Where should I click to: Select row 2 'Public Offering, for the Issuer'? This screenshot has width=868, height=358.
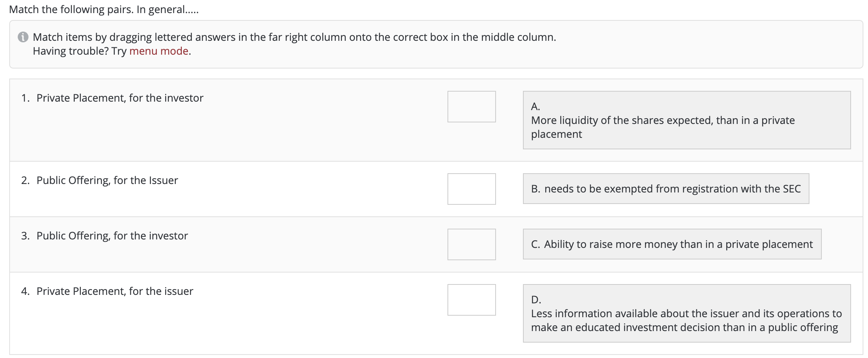tap(107, 180)
